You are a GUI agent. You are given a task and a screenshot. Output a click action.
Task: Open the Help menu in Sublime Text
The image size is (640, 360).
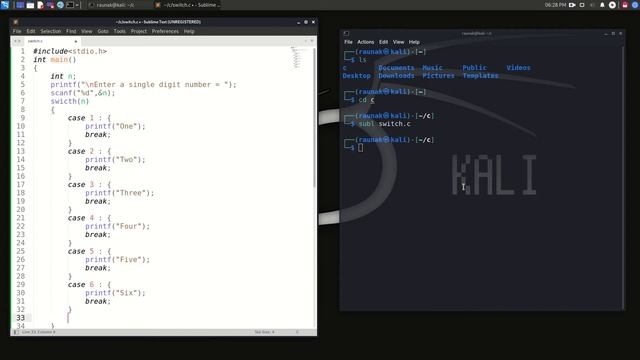pyautogui.click(x=189, y=31)
